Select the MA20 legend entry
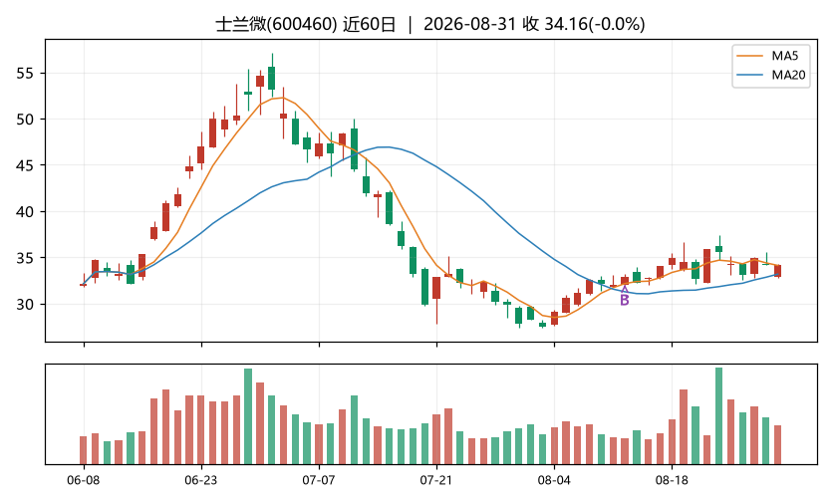833x504 pixels. [x=771, y=75]
